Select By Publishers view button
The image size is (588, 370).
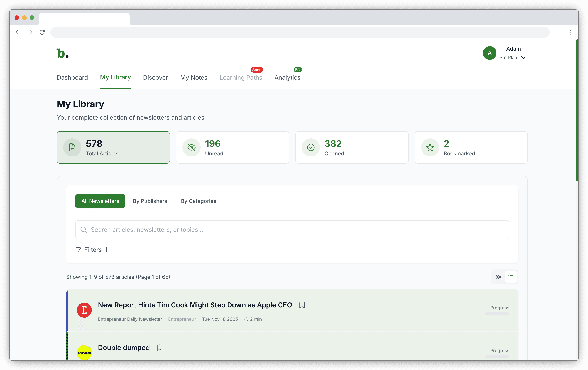click(x=150, y=201)
